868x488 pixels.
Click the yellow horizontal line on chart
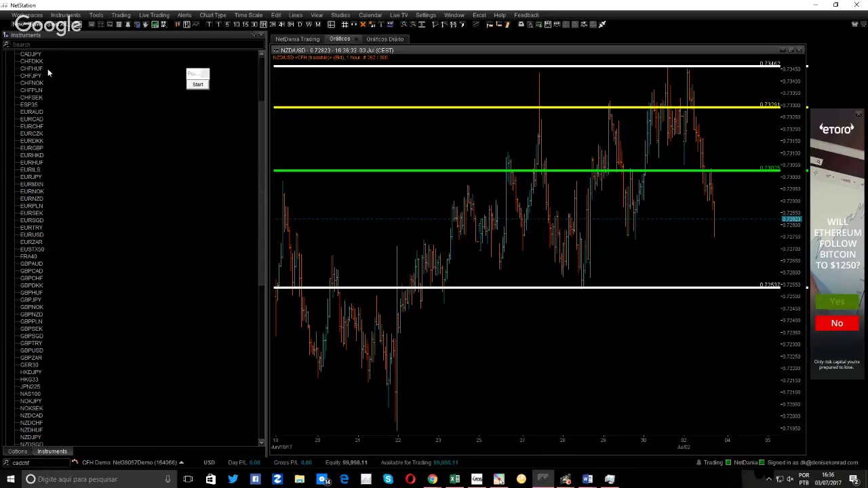[526, 107]
